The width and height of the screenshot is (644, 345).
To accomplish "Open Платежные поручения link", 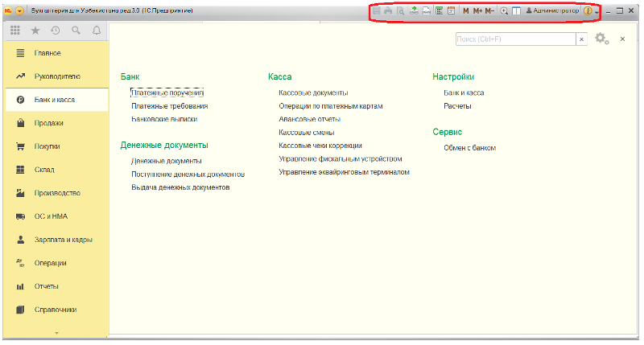I will [167, 93].
